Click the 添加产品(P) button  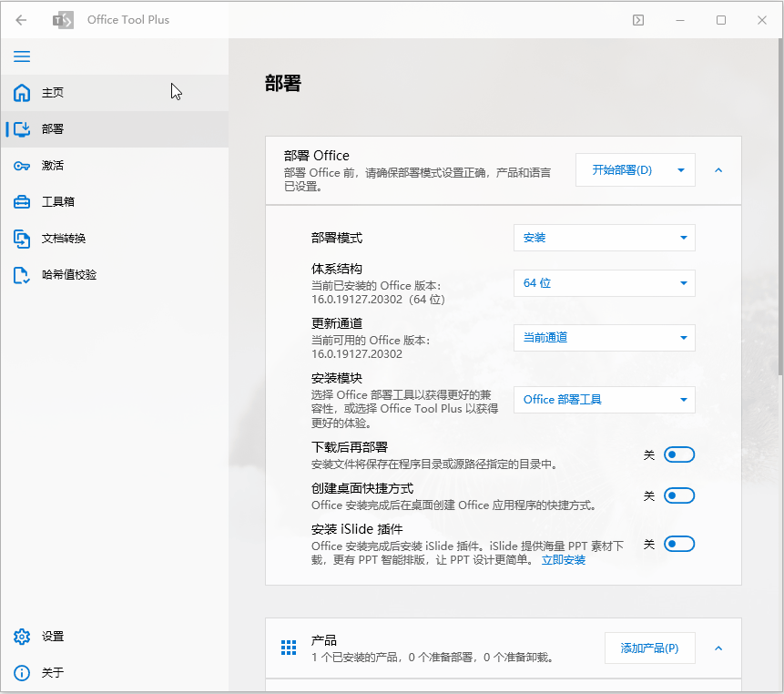pos(649,648)
